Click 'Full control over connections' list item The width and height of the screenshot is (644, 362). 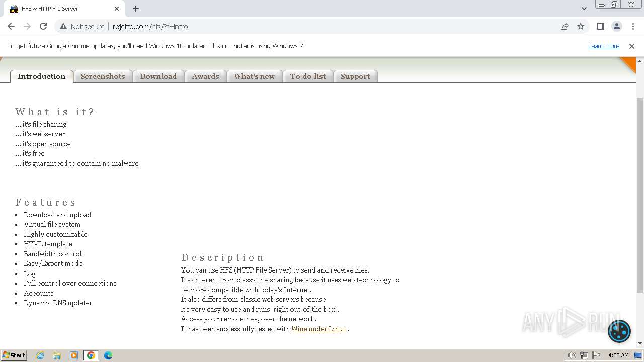click(70, 283)
